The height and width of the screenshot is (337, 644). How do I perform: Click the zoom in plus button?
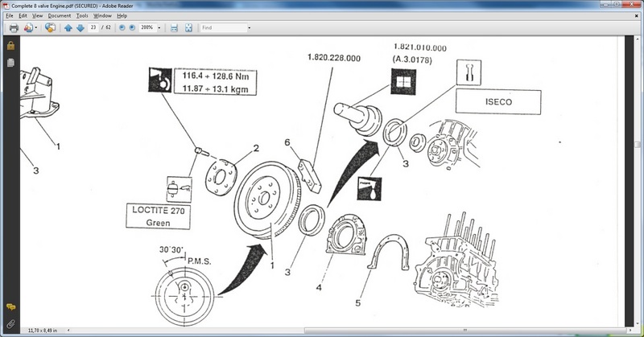pyautogui.click(x=132, y=27)
